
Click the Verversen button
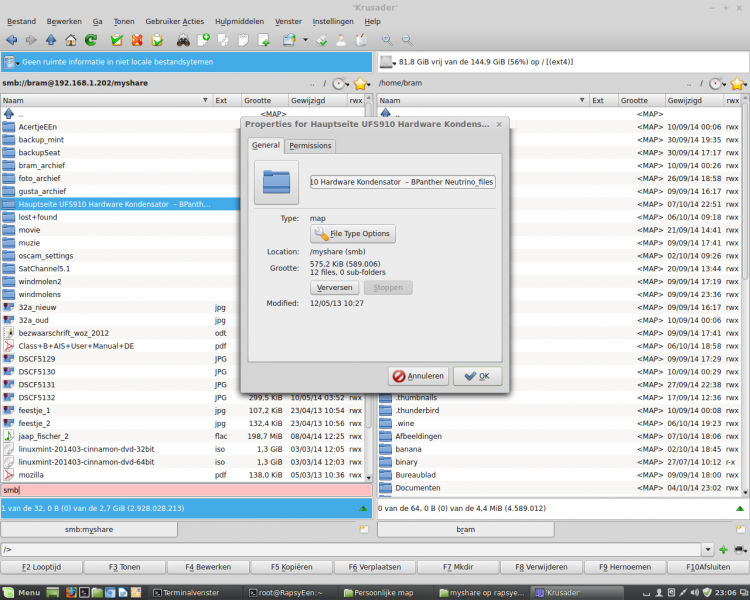[334, 288]
